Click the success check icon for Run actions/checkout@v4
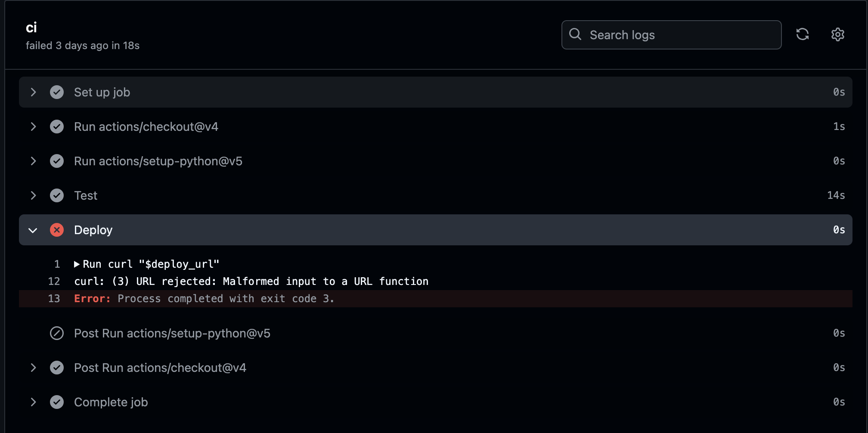 pyautogui.click(x=57, y=127)
